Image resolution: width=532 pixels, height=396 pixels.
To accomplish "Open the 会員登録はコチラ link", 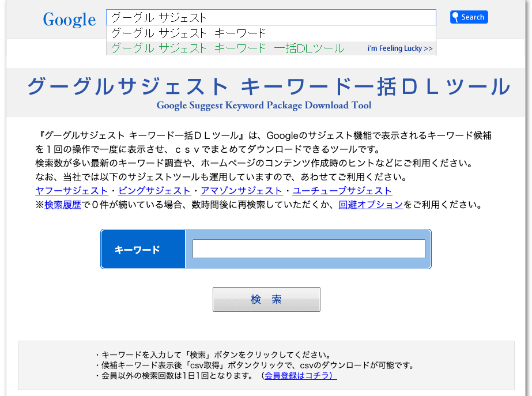I will (301, 376).
